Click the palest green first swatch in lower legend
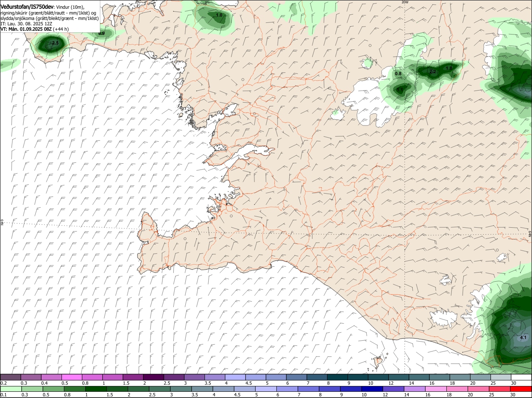The width and height of the screenshot is (532, 398). (x=10, y=389)
